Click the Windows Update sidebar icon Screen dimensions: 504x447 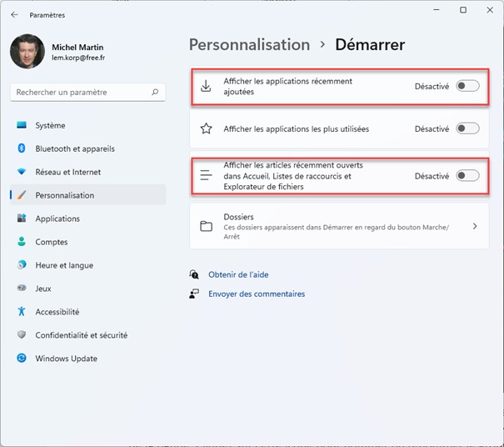point(22,359)
